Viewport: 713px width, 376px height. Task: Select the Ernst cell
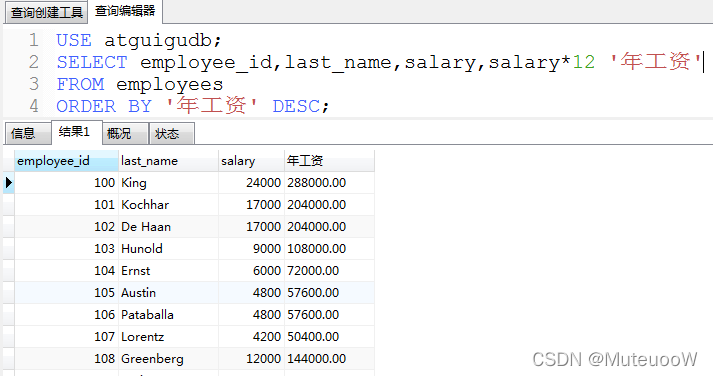coord(168,271)
